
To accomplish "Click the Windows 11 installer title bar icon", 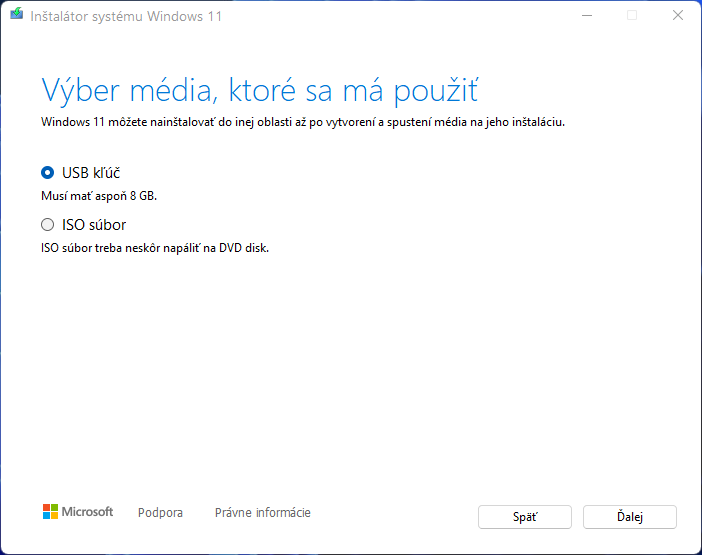I will tap(17, 14).
